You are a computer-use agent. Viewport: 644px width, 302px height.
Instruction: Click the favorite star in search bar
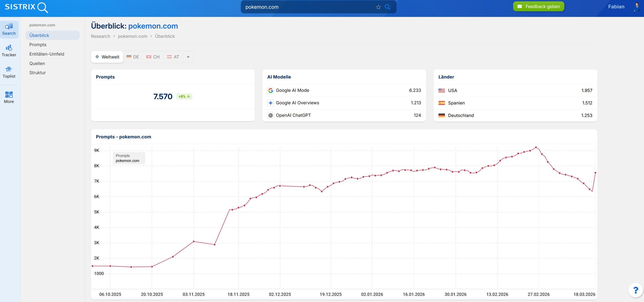378,7
